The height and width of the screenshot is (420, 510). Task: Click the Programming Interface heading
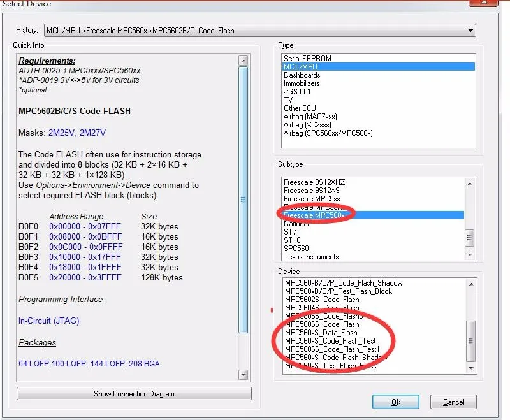(x=61, y=299)
